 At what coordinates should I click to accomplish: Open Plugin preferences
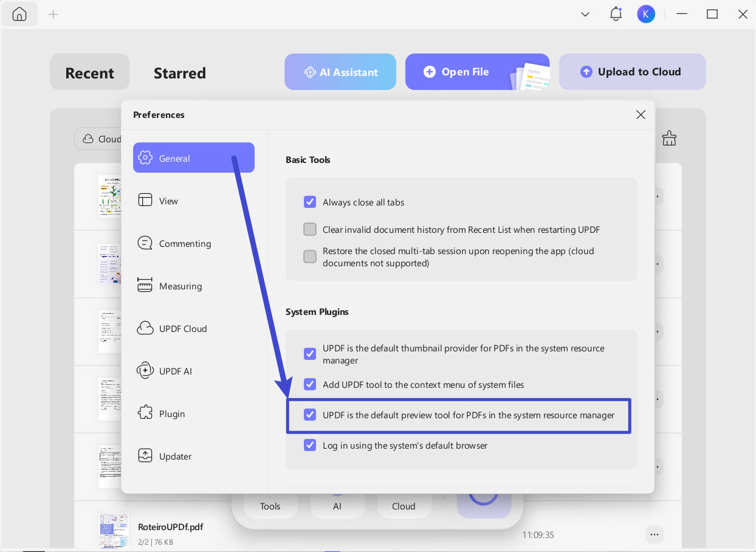(193, 413)
